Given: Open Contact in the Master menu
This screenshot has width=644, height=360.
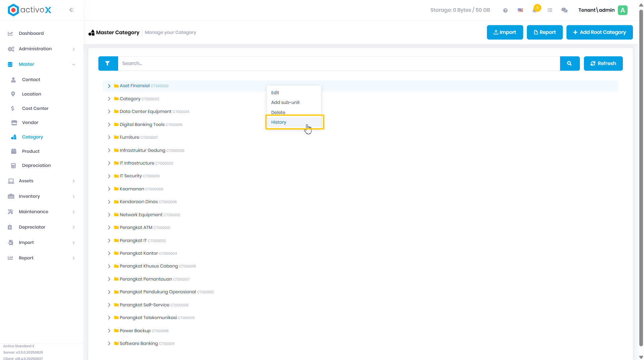Looking at the screenshot, I should click(x=31, y=79).
